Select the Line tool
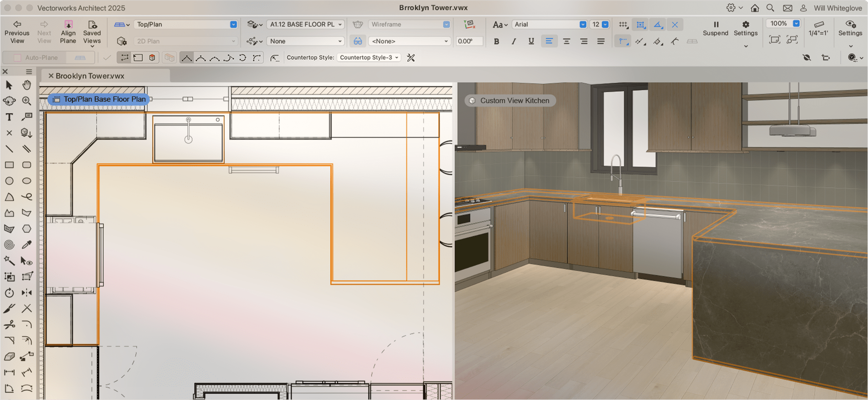Image resolution: width=868 pixels, height=400 pixels. [9, 149]
